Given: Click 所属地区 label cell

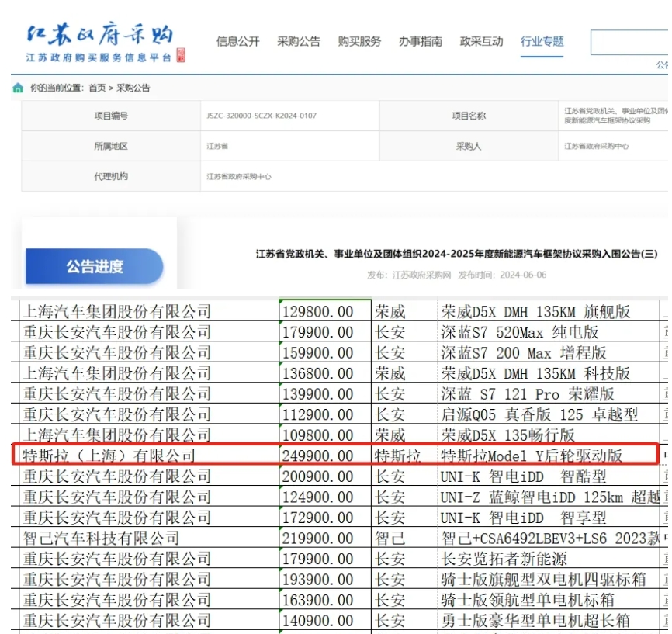Looking at the screenshot, I should pos(111,146).
